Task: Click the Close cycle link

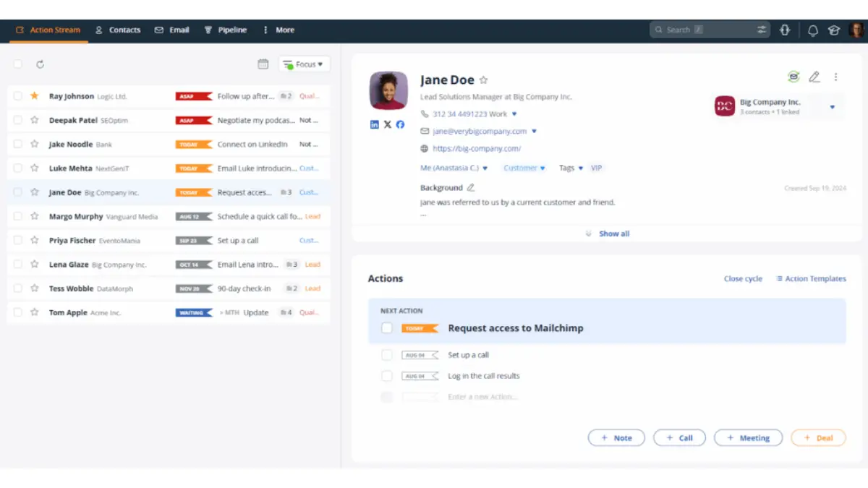Action: [x=743, y=278]
